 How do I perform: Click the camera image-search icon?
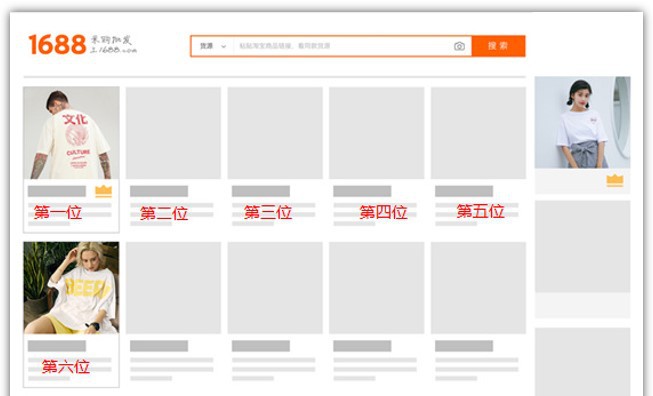[459, 46]
